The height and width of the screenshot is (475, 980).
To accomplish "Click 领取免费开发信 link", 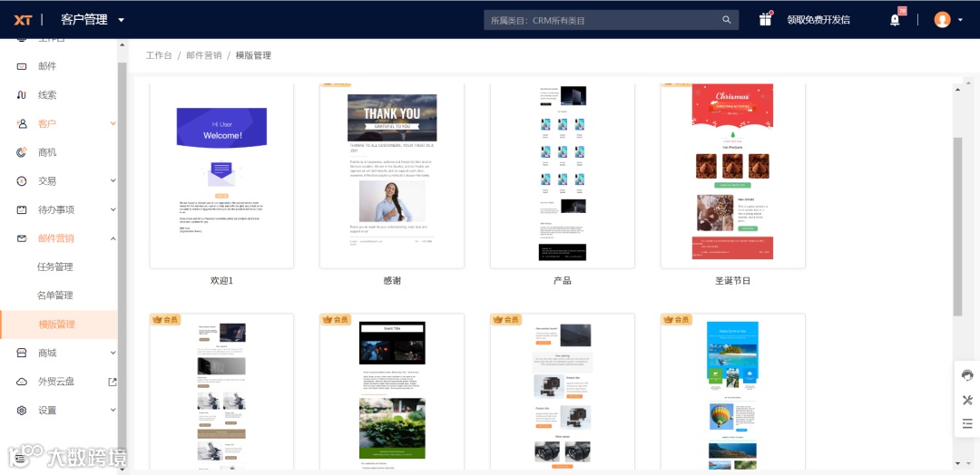I will pos(818,20).
